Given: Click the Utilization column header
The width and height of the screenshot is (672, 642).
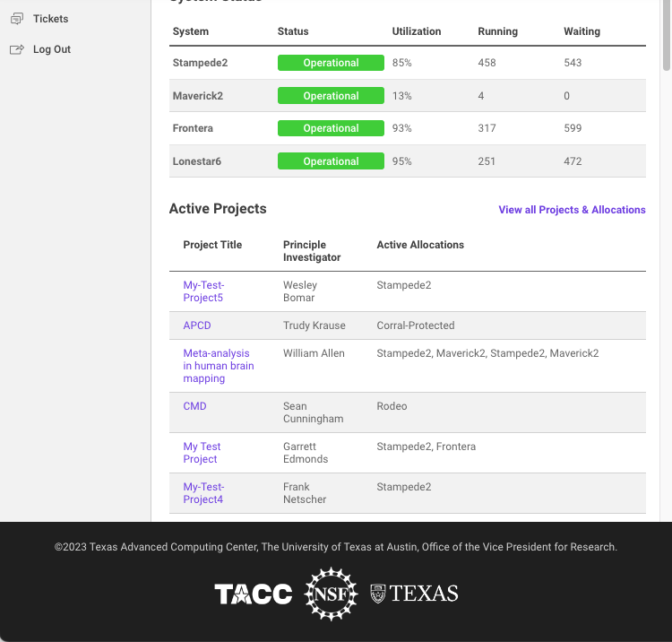Looking at the screenshot, I should point(417,31).
